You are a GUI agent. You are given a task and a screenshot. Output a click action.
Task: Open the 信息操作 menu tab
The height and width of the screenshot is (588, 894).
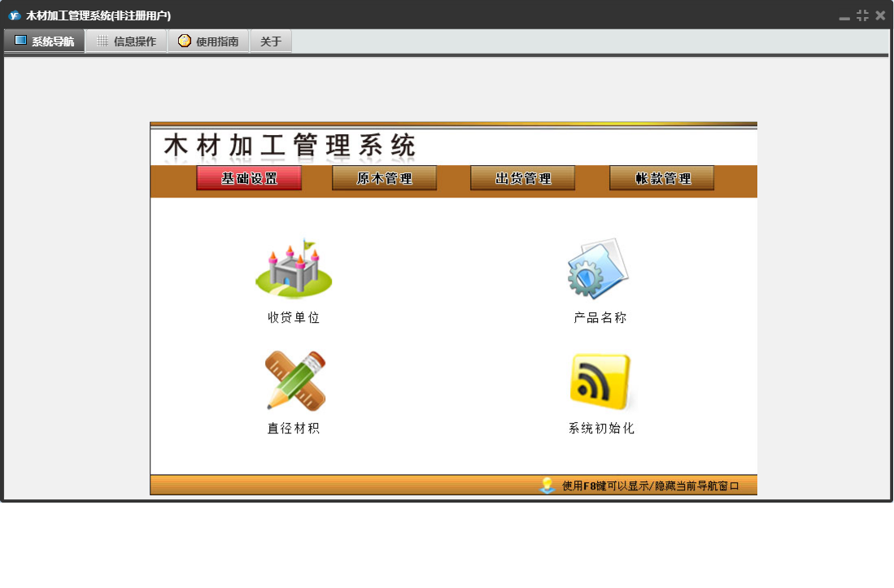pos(127,41)
